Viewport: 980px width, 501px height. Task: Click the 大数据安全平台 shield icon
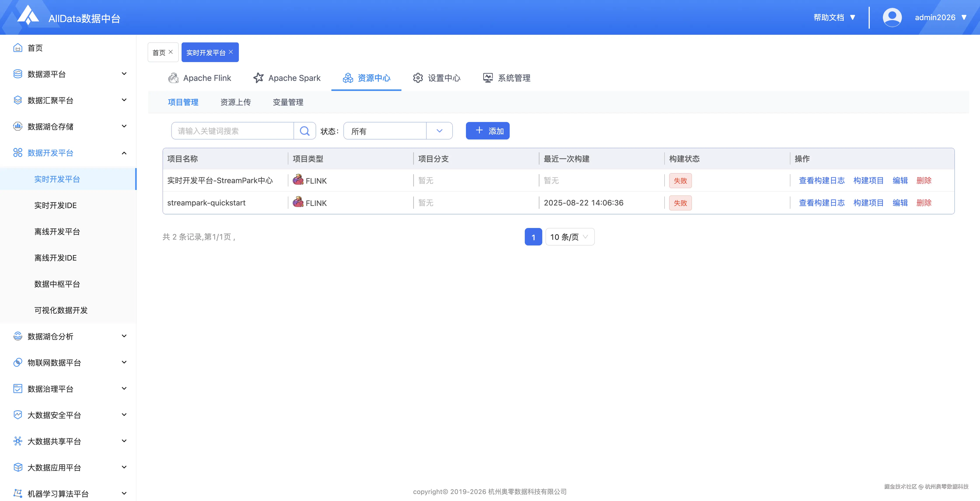[17, 415]
